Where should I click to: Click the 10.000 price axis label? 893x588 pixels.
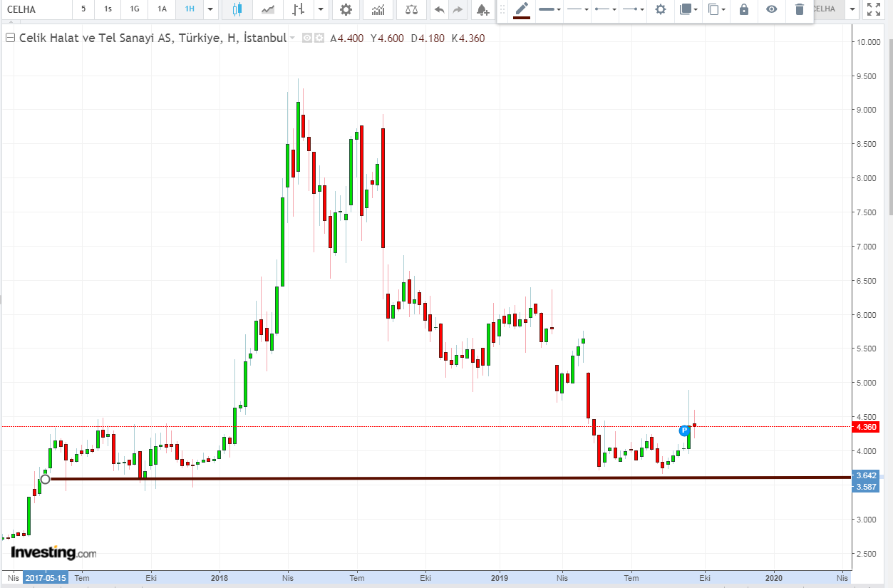[867, 42]
